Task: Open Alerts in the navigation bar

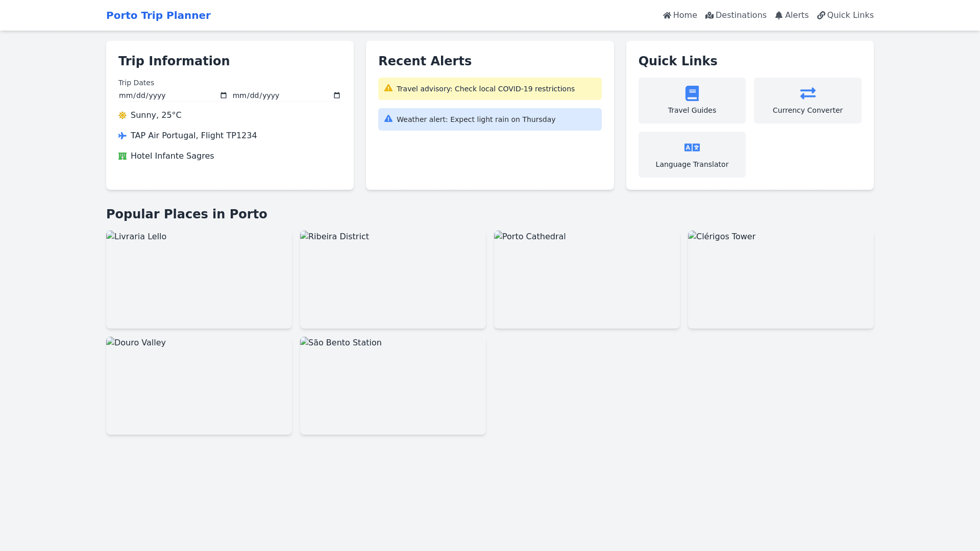Action: pos(792,15)
